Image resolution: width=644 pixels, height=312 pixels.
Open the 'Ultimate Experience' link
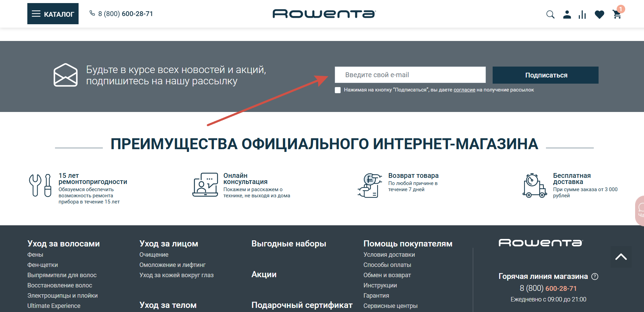pos(54,306)
